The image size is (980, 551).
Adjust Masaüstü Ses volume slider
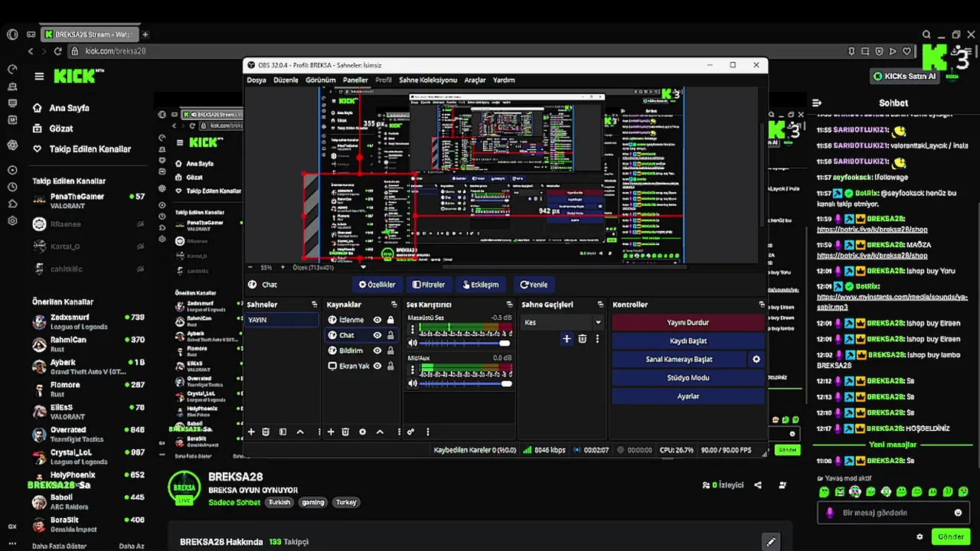(x=465, y=343)
